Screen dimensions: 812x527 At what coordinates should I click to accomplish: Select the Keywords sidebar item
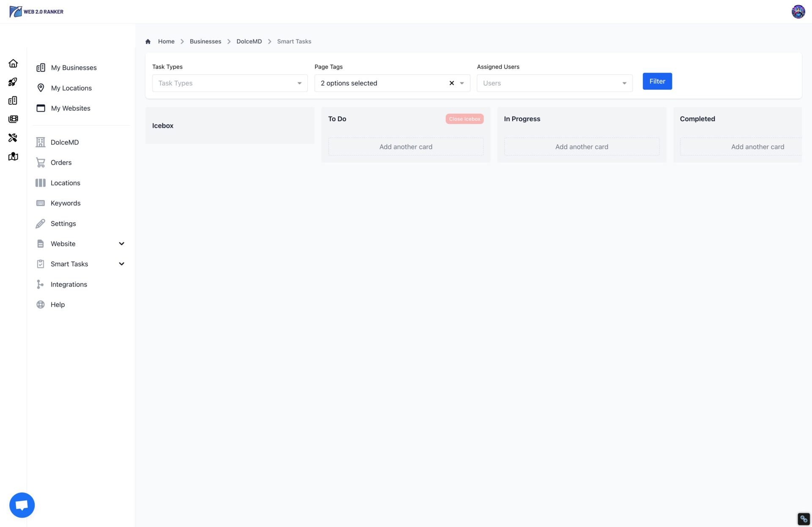66,203
